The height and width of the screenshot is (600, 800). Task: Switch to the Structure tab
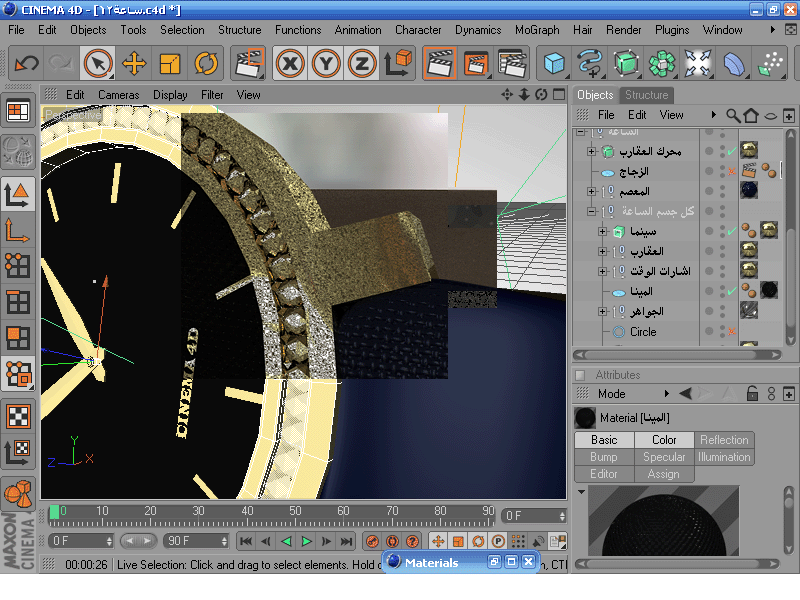(646, 95)
